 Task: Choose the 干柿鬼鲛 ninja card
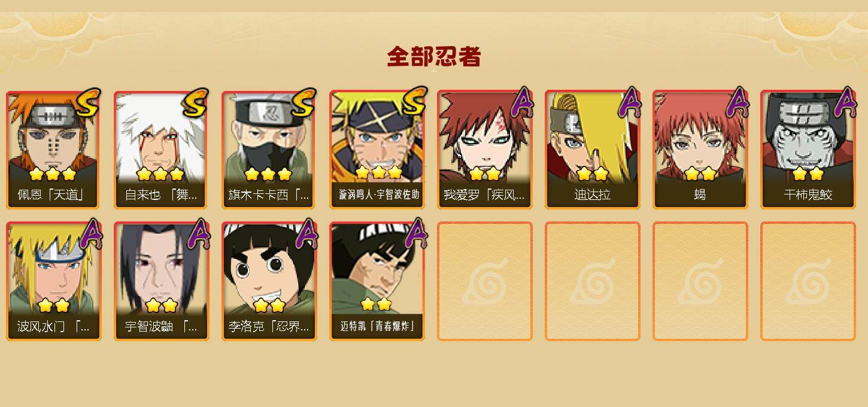tap(808, 150)
